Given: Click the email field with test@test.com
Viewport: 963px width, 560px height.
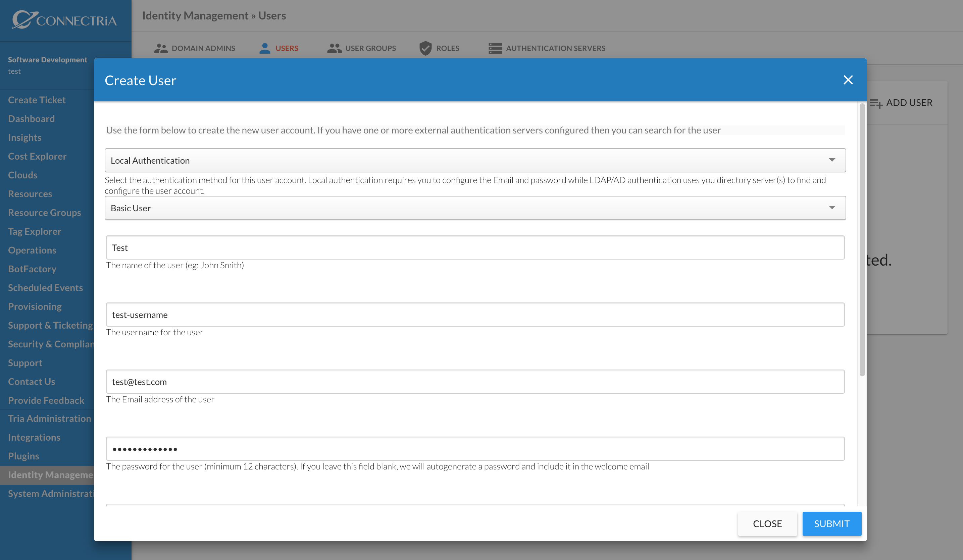Looking at the screenshot, I should click(x=475, y=381).
